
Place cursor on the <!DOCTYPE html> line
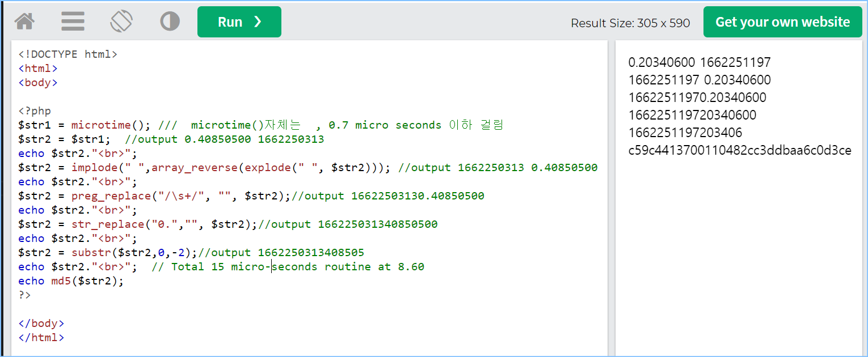pyautogui.click(x=68, y=54)
